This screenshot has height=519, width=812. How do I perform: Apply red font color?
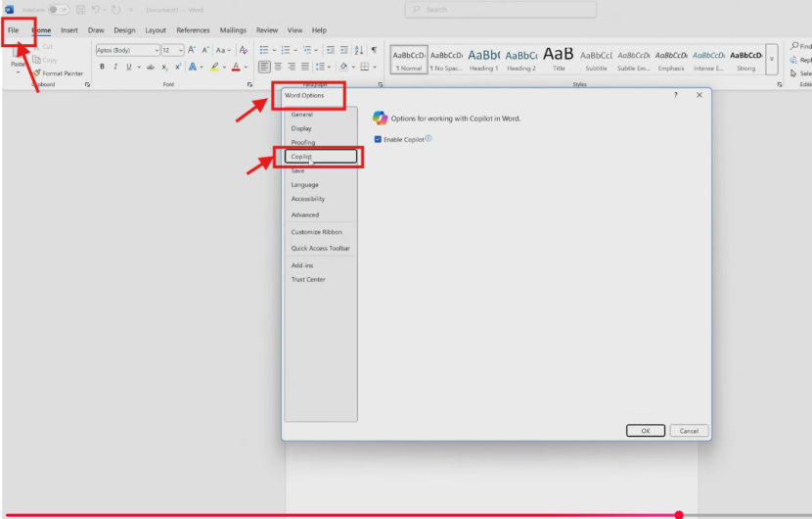[236, 67]
